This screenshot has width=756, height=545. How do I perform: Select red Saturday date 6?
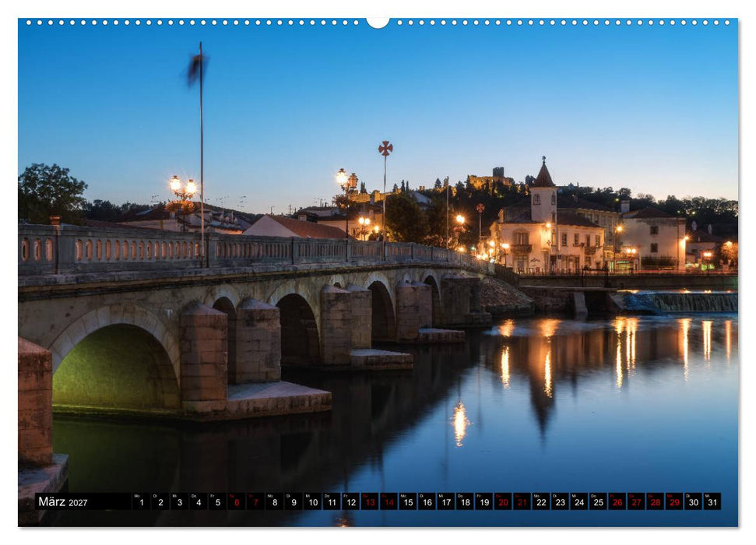[x=236, y=501]
